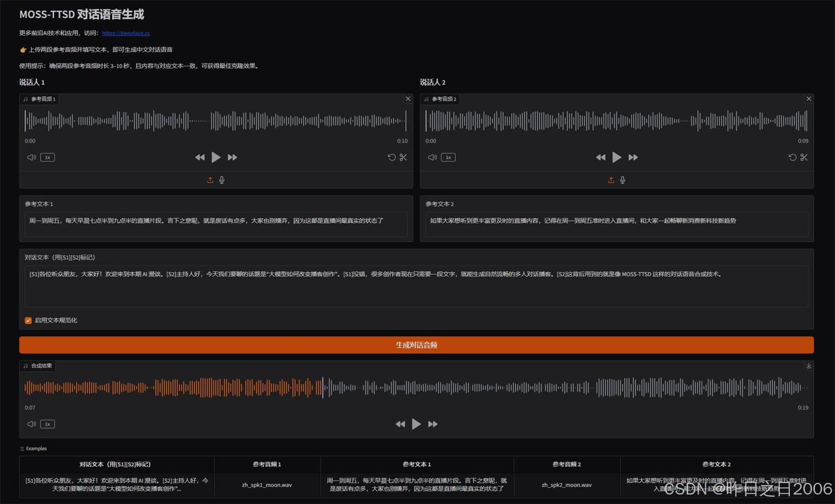The width and height of the screenshot is (835, 504).
Task: Upload file for reference audio 1
Action: [x=210, y=180]
